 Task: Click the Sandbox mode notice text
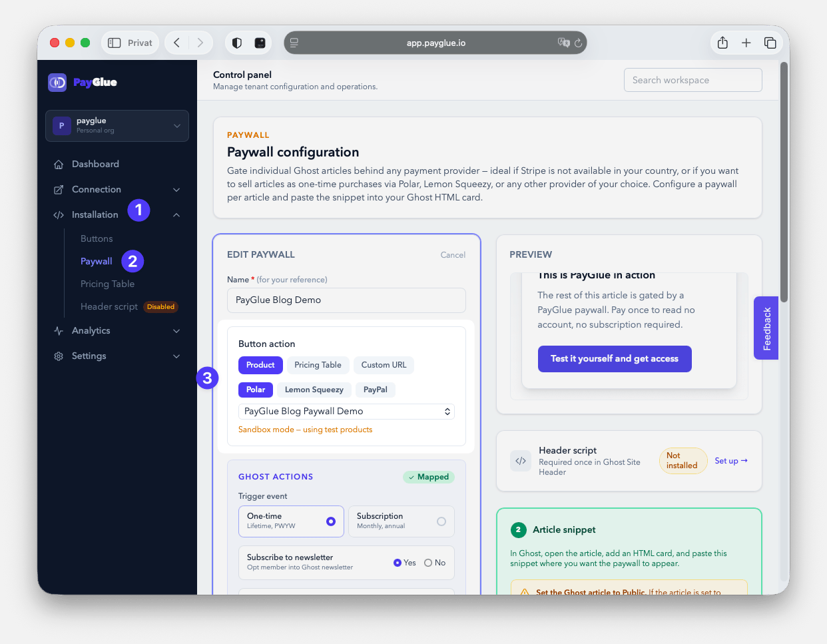305,430
